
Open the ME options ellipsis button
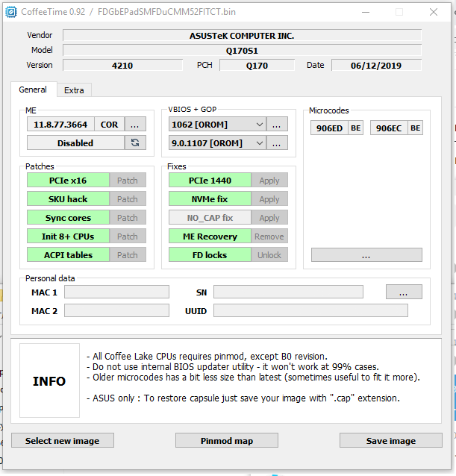coord(135,125)
